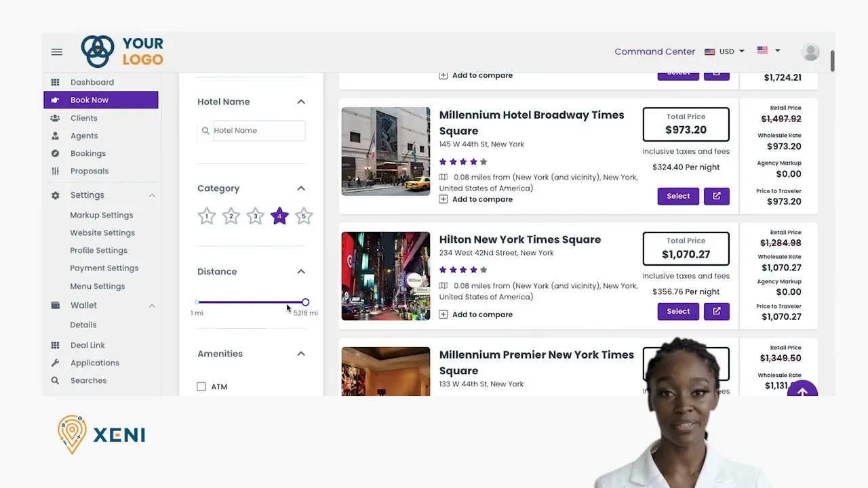
Task: Collapse the Distance filter section
Action: (x=301, y=272)
